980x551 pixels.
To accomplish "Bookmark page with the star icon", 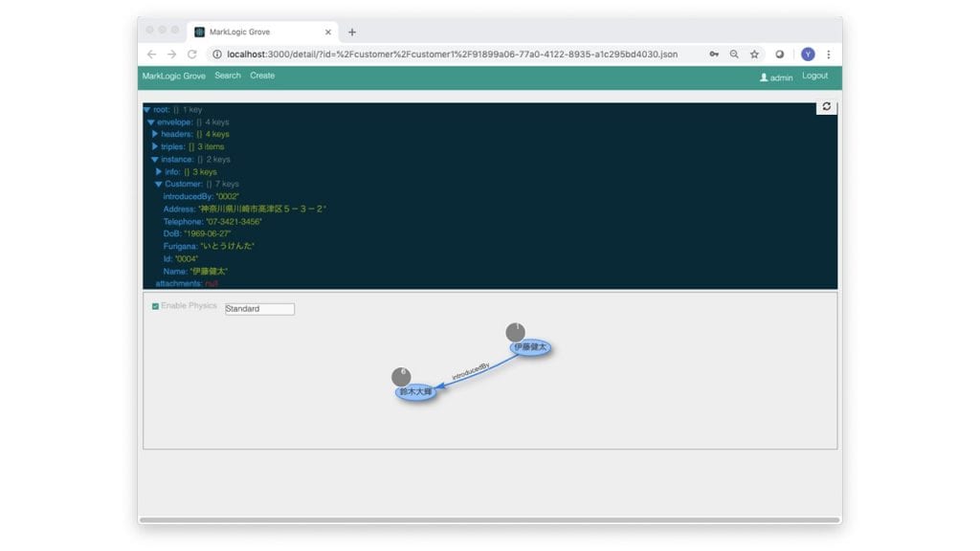I will tap(754, 55).
